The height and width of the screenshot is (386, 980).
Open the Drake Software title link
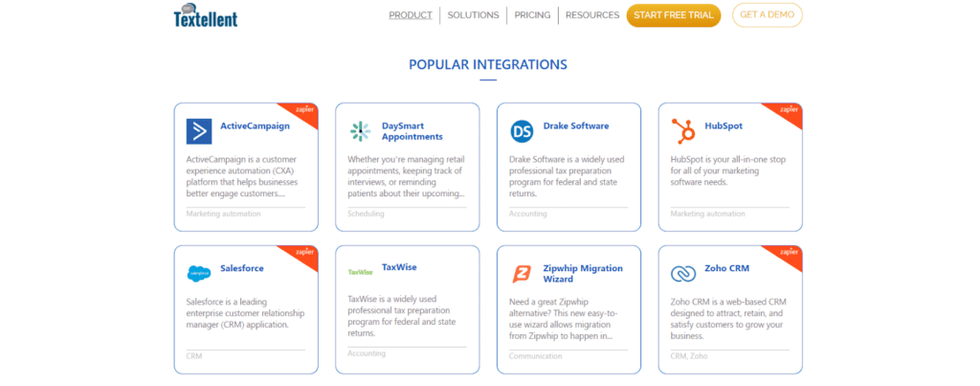[x=575, y=125]
